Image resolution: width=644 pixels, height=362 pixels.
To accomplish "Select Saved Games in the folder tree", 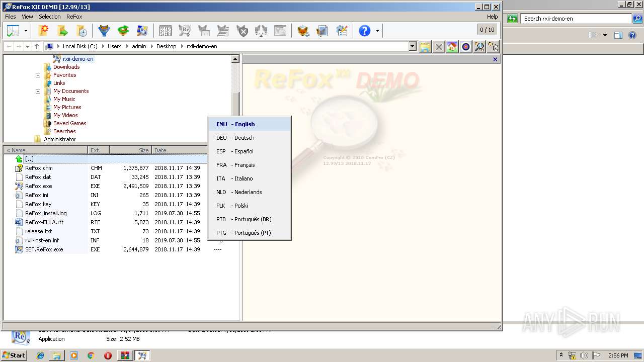I will [70, 123].
